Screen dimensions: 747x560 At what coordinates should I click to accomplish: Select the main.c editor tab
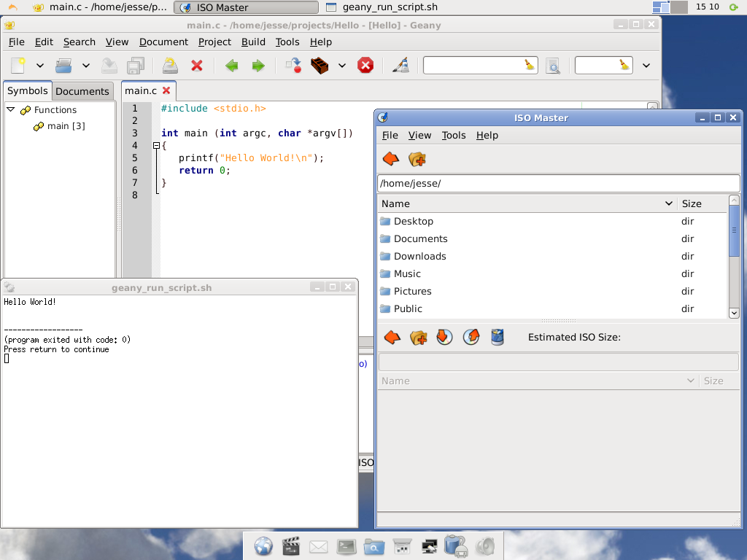point(141,90)
